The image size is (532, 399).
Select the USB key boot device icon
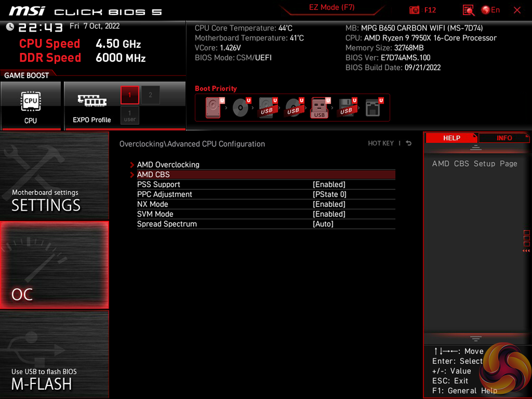coord(320,108)
